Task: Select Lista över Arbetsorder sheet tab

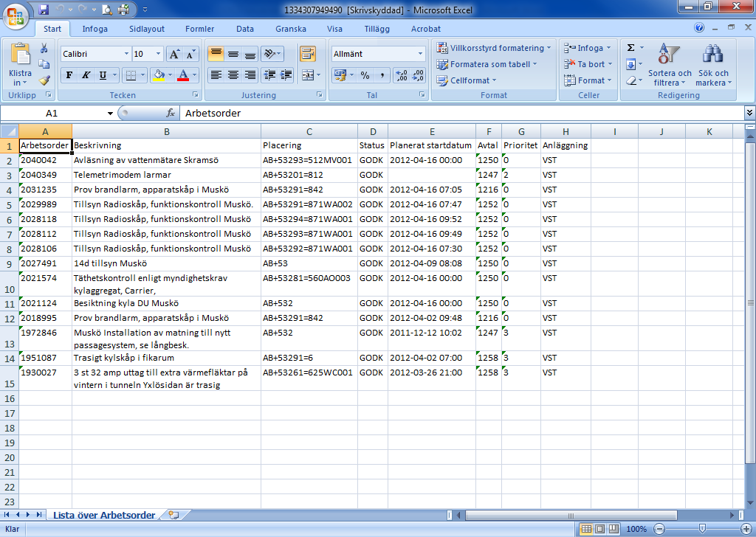Action: [104, 515]
